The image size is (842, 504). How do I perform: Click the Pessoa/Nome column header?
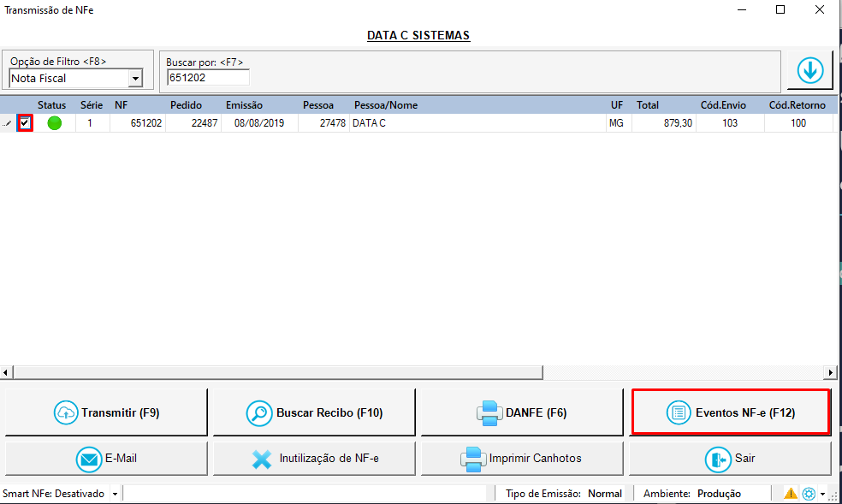pyautogui.click(x=386, y=105)
